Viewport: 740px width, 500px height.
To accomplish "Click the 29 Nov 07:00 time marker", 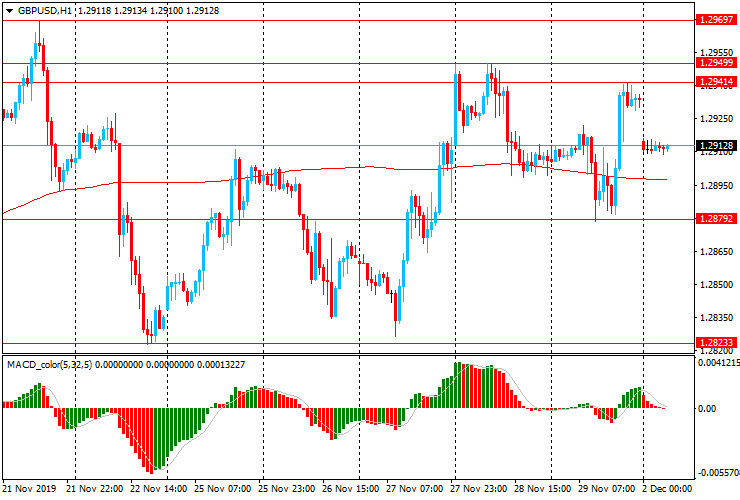I will tap(607, 488).
